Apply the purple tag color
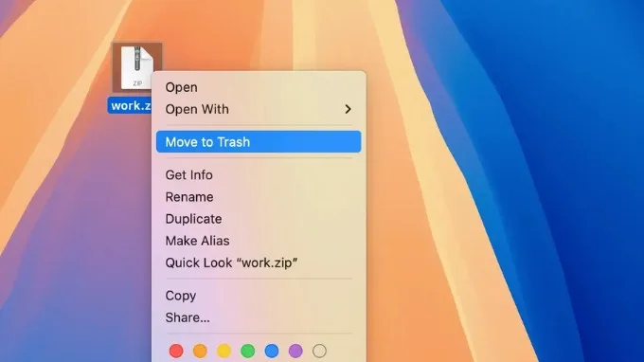644x362 pixels. click(x=295, y=351)
